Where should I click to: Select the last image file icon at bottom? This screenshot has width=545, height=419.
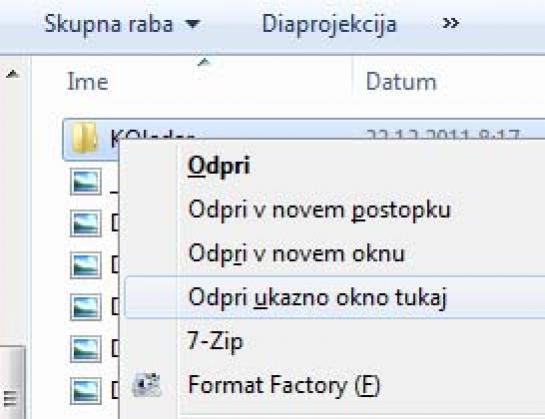[x=86, y=391]
